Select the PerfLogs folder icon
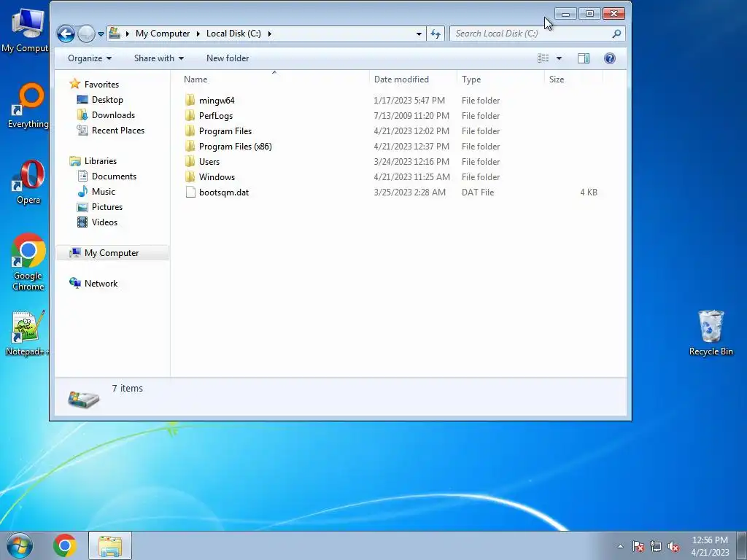The width and height of the screenshot is (747, 560). (x=190, y=115)
